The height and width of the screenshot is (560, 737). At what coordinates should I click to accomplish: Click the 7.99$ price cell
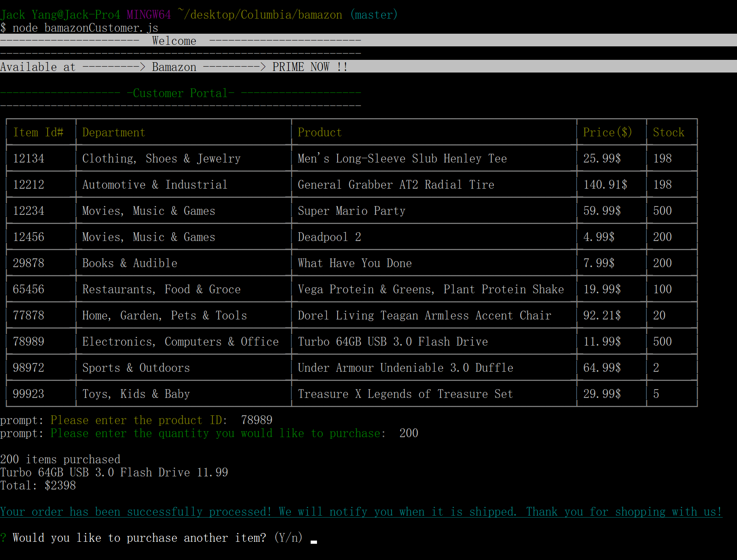pos(599,263)
